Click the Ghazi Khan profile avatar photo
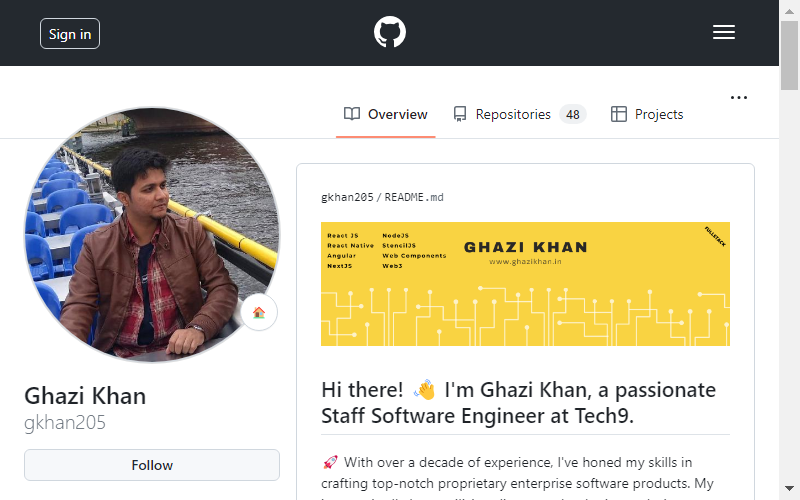The width and height of the screenshot is (800, 500). click(152, 235)
